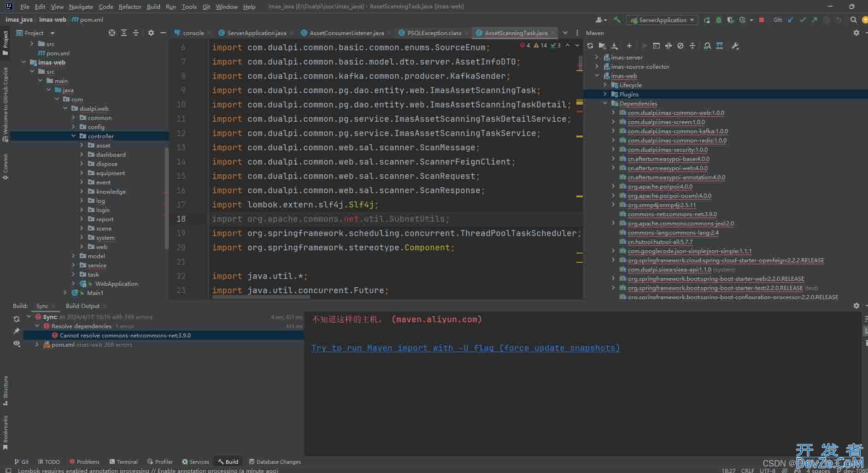Open ServerApplication run configuration dropdown
The width and height of the screenshot is (868, 473).
click(662, 20)
